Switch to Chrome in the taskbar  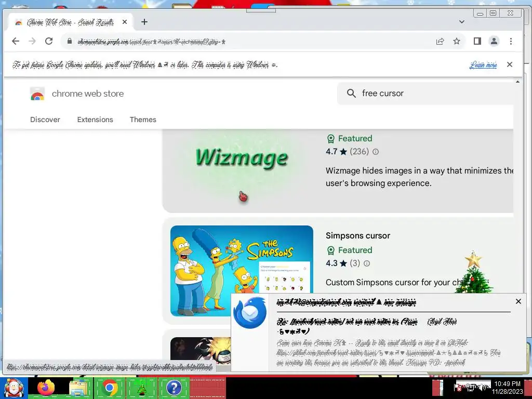tap(110, 388)
